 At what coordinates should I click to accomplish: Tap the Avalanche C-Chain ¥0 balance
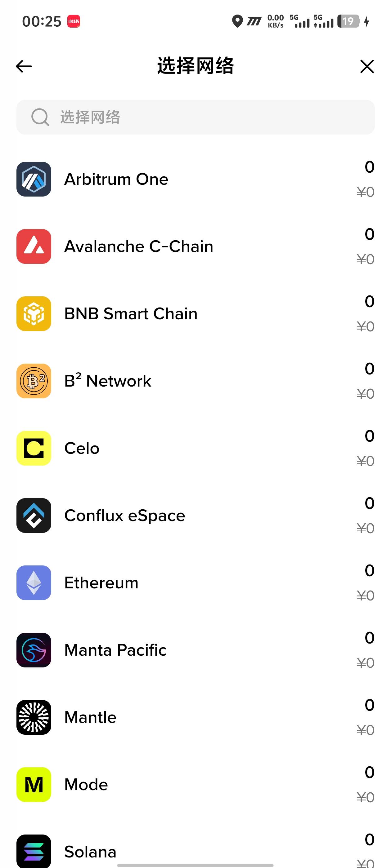pyautogui.click(x=365, y=259)
